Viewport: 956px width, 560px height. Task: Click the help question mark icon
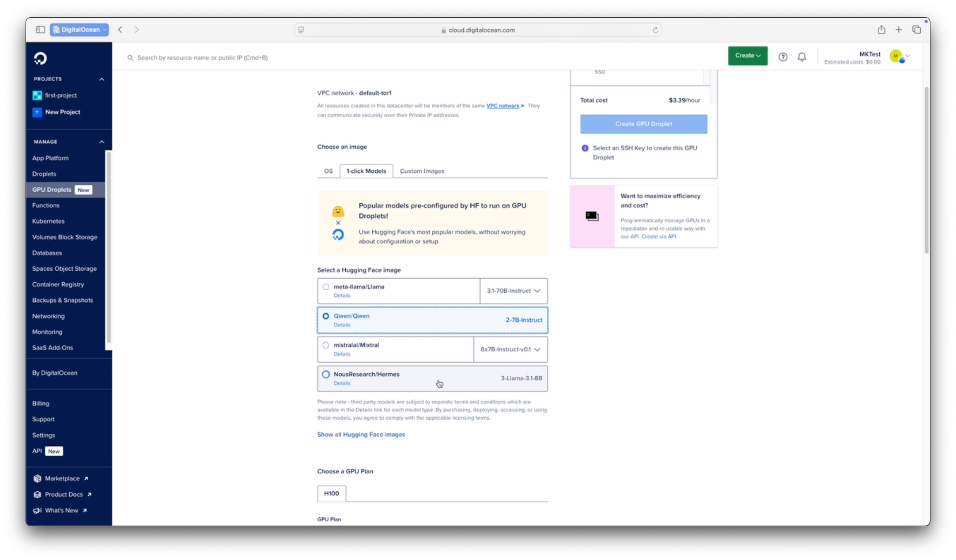click(x=783, y=57)
